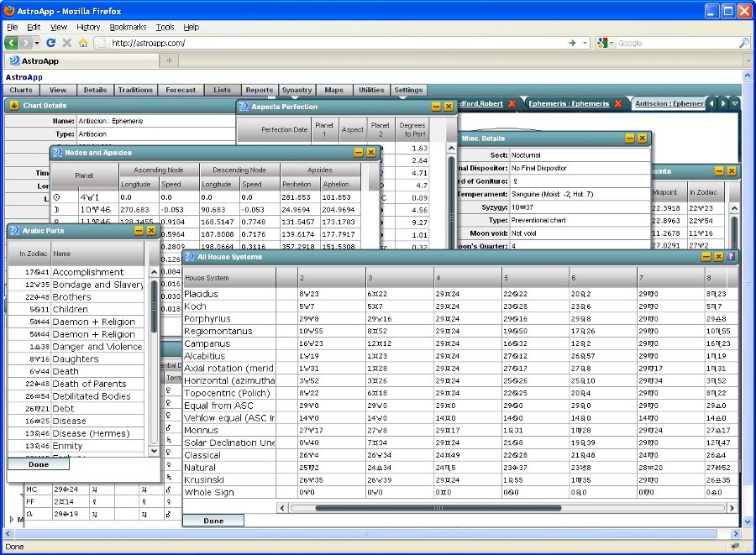Expand the tree arrow at bottom left
Screen dimensions: 756x555
(11, 520)
